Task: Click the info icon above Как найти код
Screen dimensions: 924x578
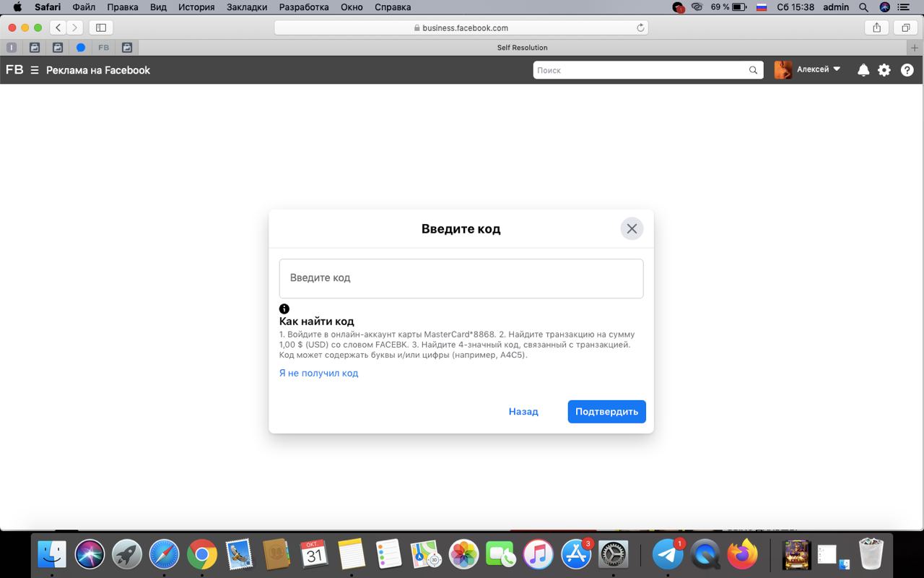Action: 284,309
